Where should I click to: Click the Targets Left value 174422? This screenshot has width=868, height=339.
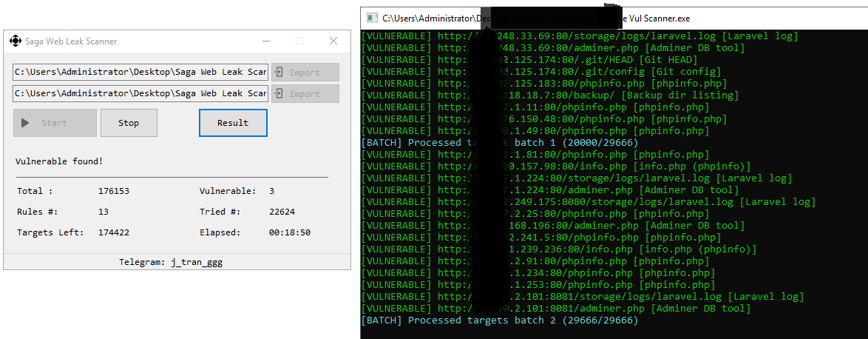[114, 232]
